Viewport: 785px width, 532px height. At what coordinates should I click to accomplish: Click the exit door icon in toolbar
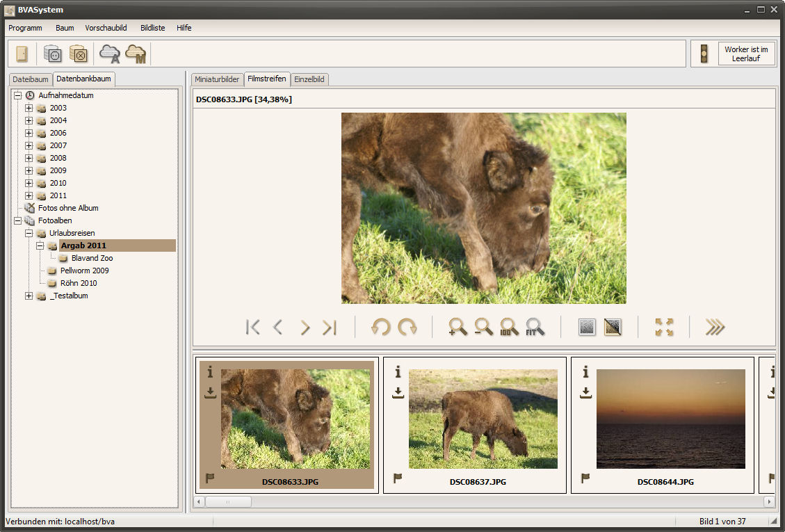tap(22, 54)
